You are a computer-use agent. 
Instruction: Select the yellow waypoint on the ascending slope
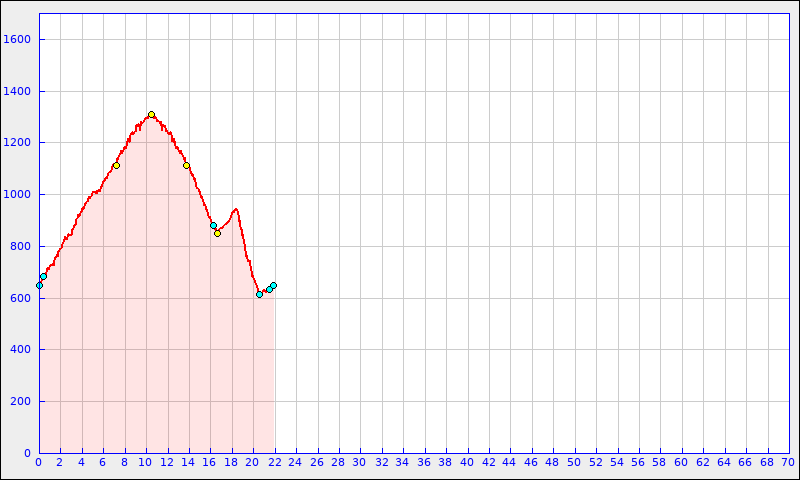(x=116, y=165)
